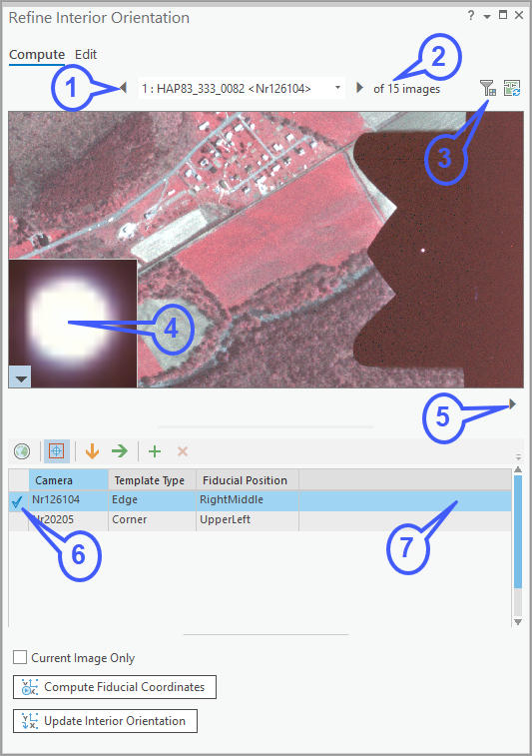532x756 pixels.
Task: Click Update Interior Orientation button
Action: pos(105,721)
